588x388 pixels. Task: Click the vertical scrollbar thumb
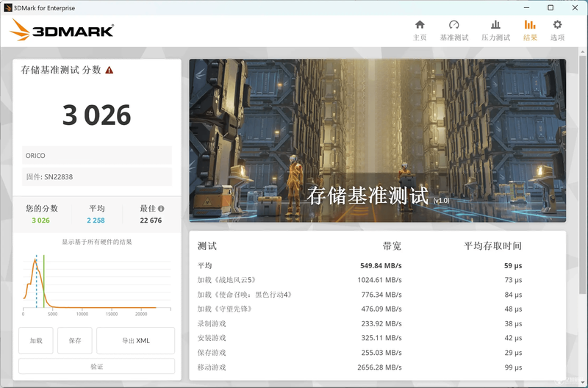point(582,174)
